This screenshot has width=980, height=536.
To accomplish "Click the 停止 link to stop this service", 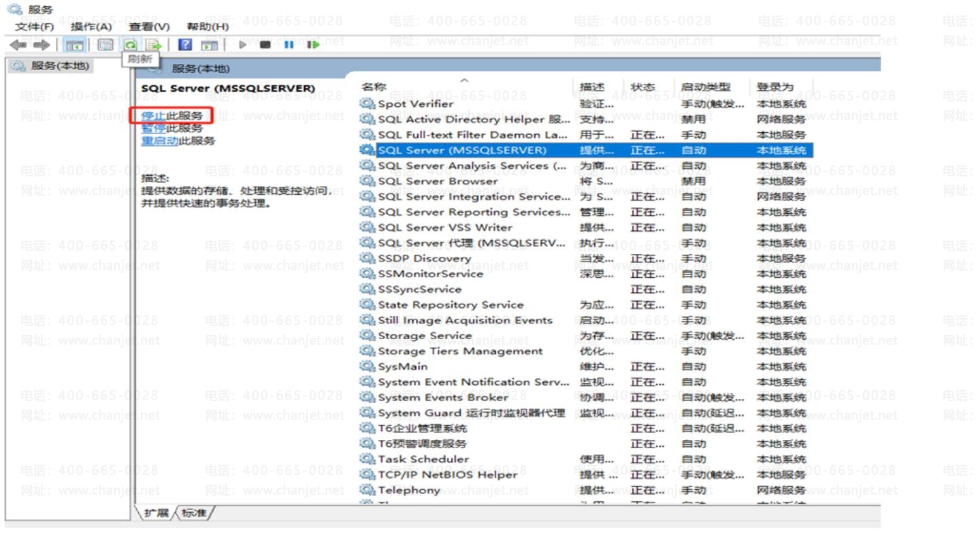I will click(x=154, y=116).
